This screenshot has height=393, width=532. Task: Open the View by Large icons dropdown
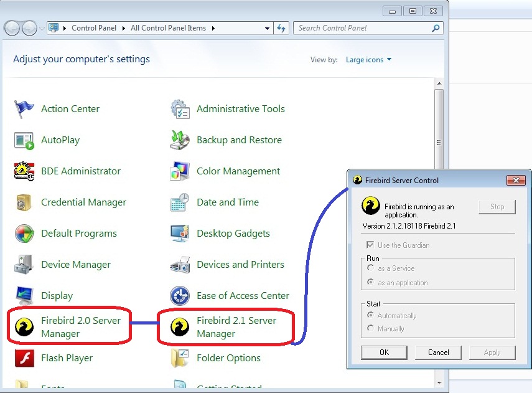click(368, 60)
